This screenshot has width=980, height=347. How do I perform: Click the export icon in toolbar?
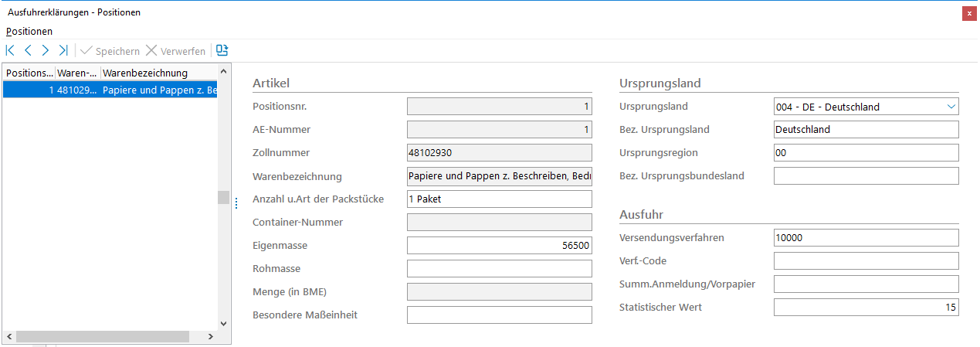(222, 51)
